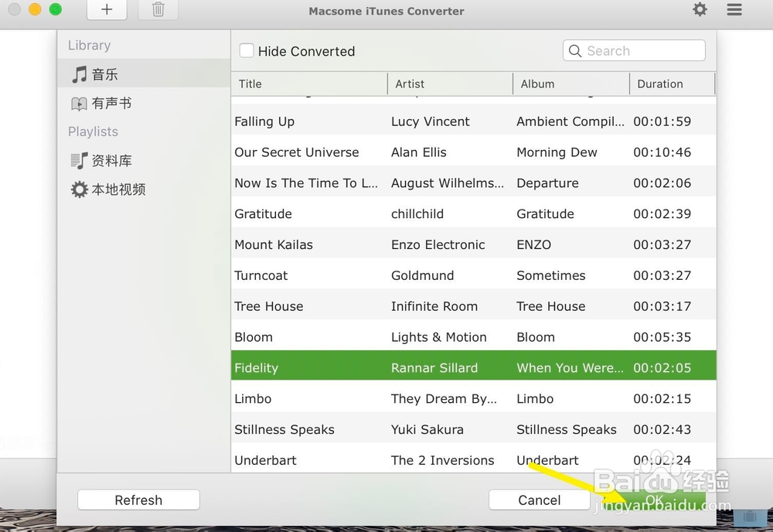Image resolution: width=773 pixels, height=532 pixels.
Task: Click the gear icon beside 本地视频
Action: (80, 189)
